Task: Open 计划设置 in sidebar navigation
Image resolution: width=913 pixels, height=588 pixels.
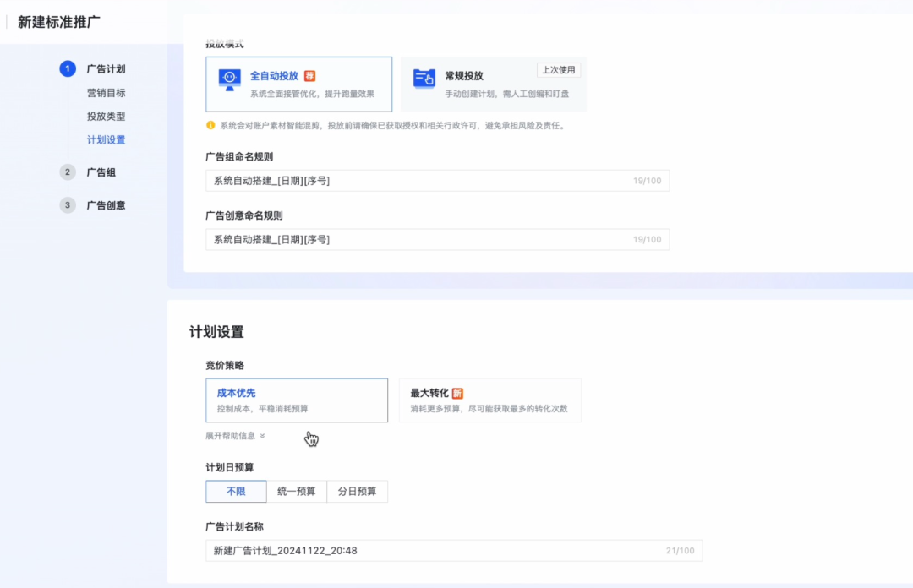Action: tap(106, 140)
